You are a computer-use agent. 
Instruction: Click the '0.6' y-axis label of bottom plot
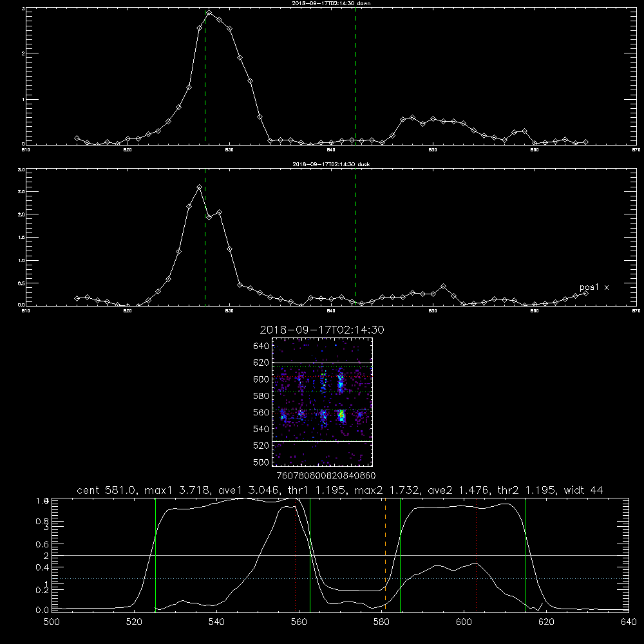tap(43, 544)
